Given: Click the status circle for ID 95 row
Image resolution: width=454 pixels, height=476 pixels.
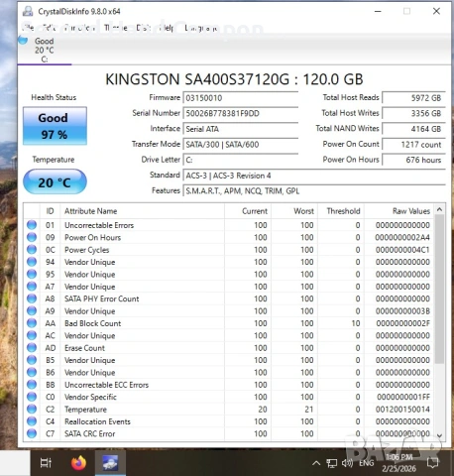Looking at the screenshot, I should 32,274.
